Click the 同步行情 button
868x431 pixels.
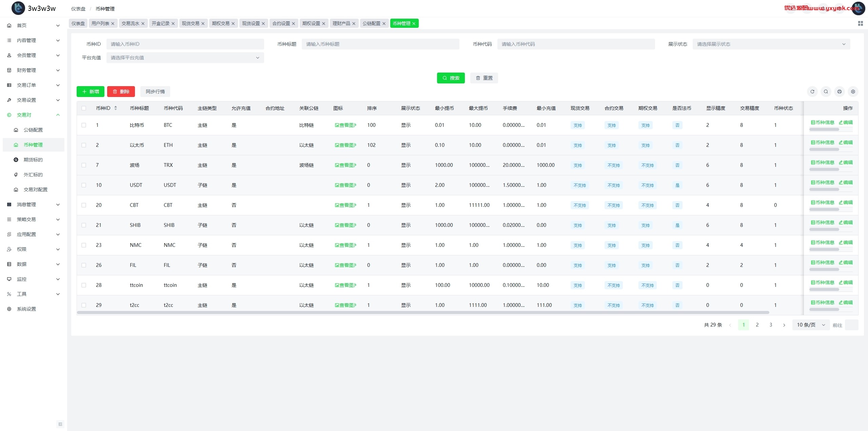(155, 92)
